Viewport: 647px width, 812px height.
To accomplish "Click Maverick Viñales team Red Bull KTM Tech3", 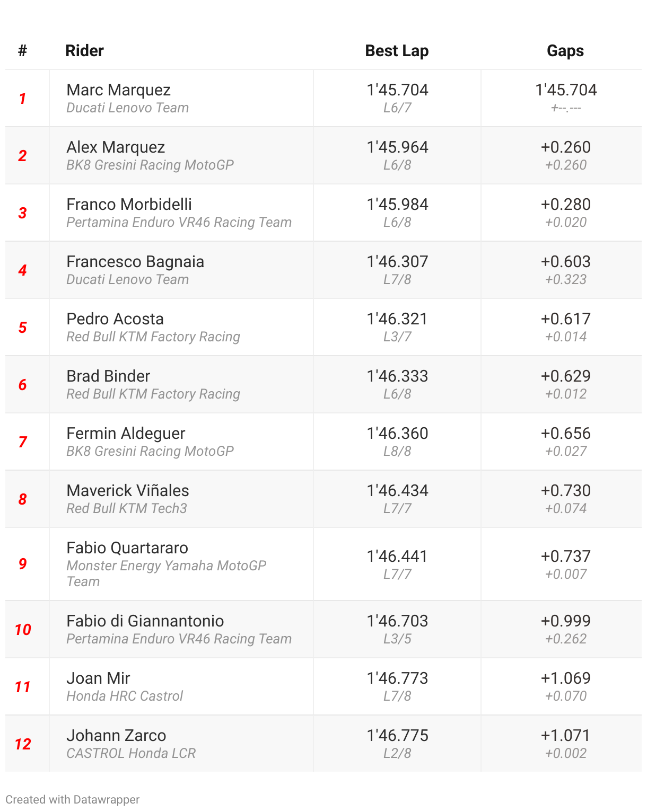I will click(127, 509).
